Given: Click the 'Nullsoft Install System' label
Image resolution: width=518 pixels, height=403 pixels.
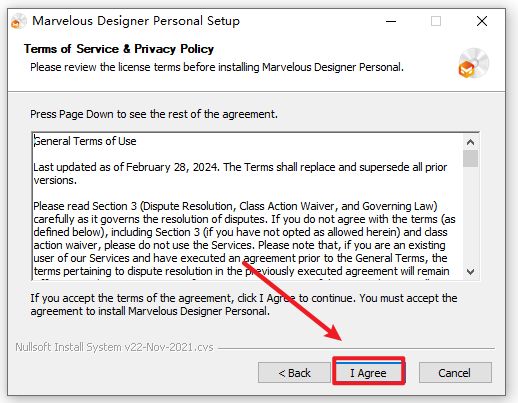Looking at the screenshot, I should pyautogui.click(x=114, y=347).
